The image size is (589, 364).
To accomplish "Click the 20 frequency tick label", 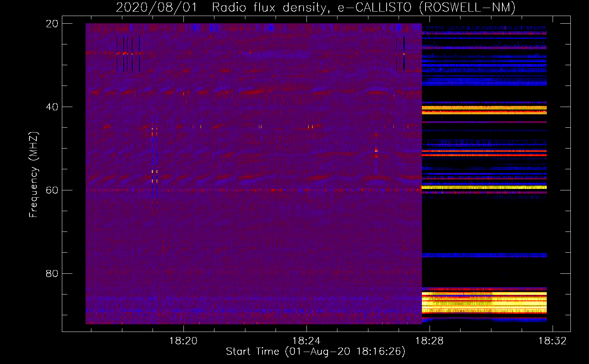I will click(52, 24).
